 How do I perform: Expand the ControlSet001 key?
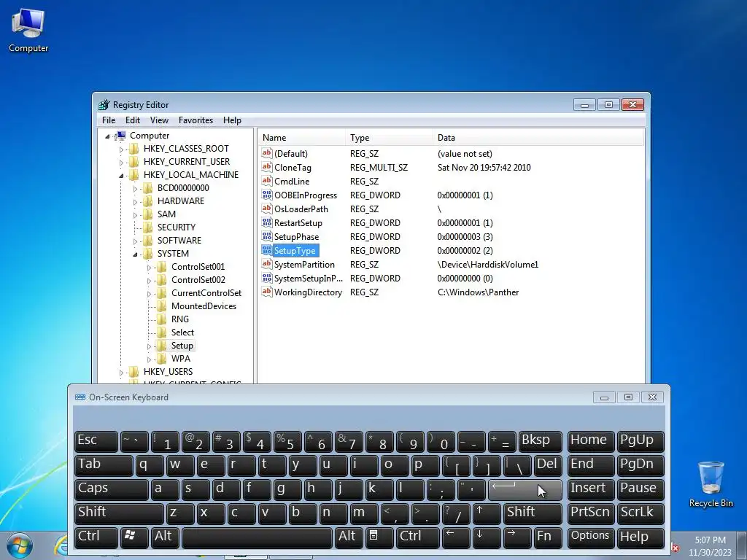click(x=149, y=268)
